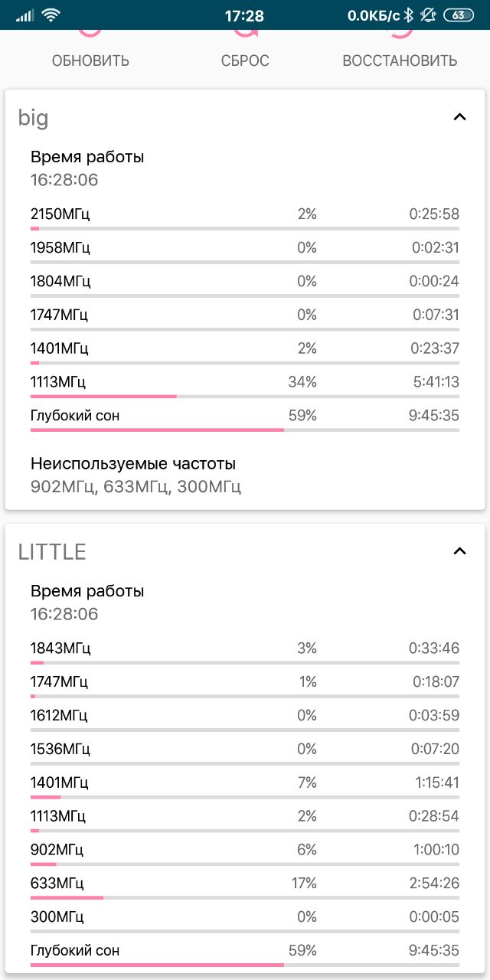The image size is (490, 980).
Task: Tap the big card title
Action: [x=34, y=117]
